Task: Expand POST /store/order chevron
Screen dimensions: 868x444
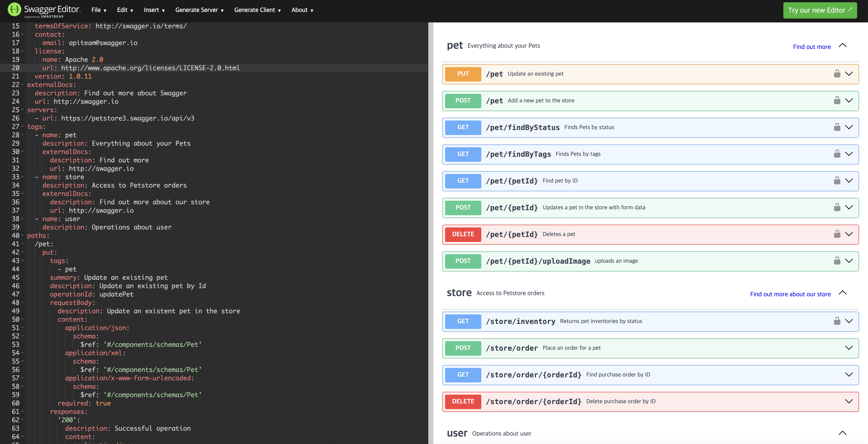Action: click(849, 347)
